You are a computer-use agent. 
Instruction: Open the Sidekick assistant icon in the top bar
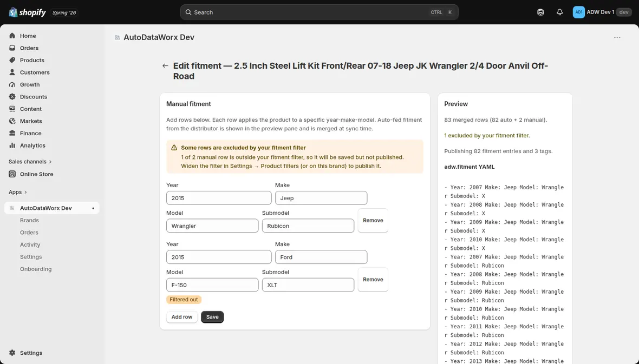tap(540, 12)
